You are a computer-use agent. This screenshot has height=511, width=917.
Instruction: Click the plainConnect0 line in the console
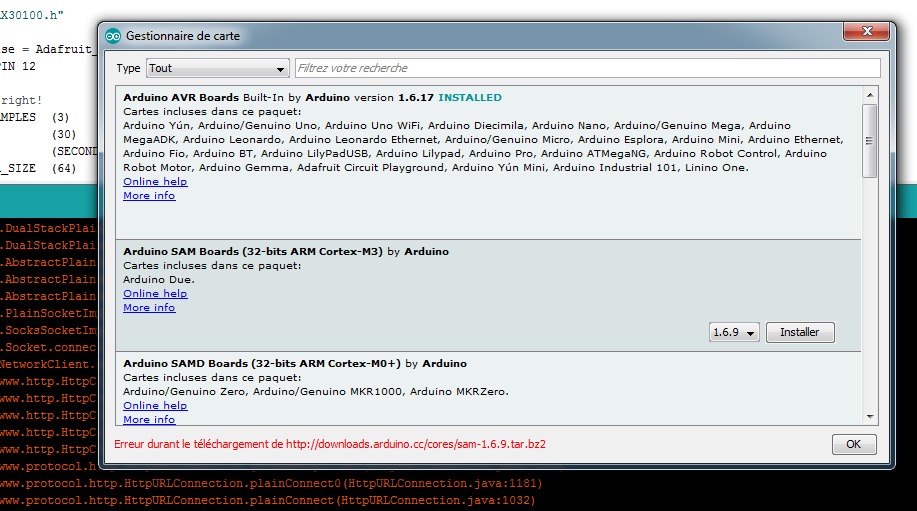point(271,484)
